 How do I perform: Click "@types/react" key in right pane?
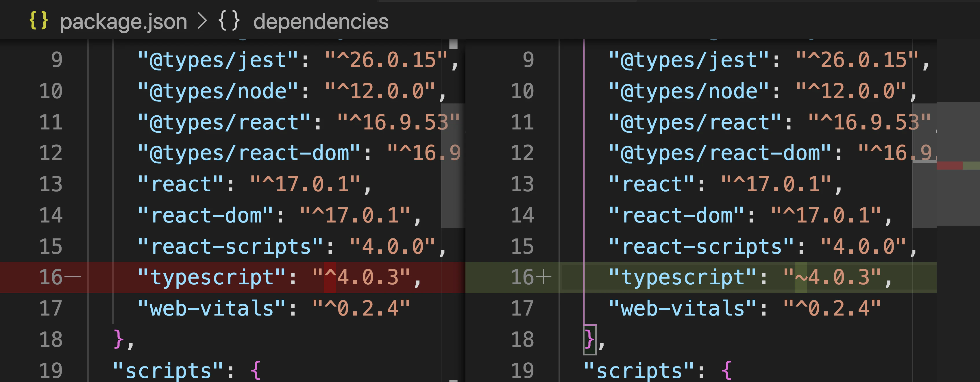point(695,123)
